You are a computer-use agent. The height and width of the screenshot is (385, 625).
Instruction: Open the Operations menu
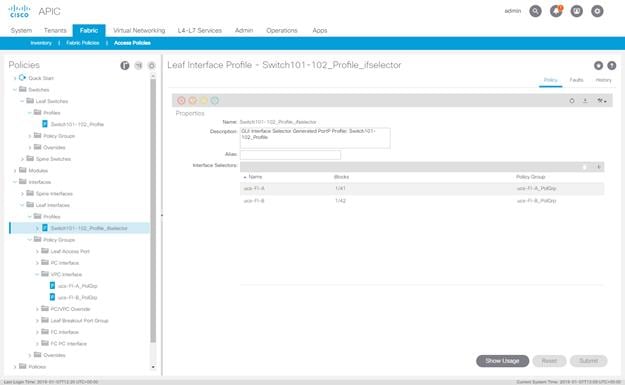coord(282,30)
